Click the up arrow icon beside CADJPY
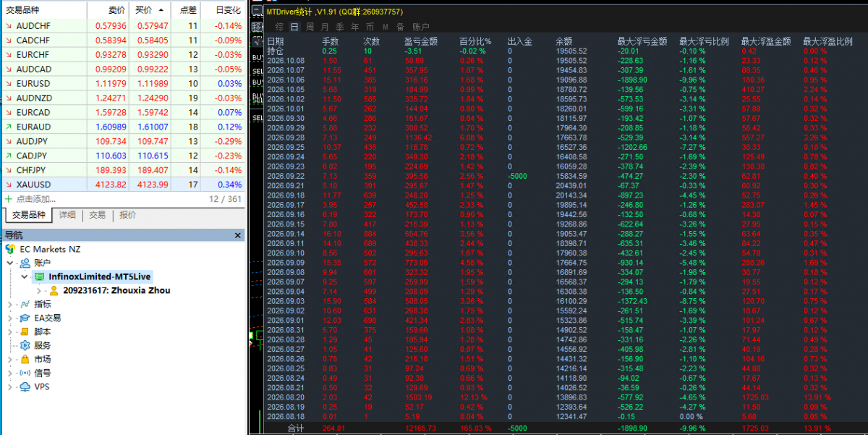 point(8,156)
